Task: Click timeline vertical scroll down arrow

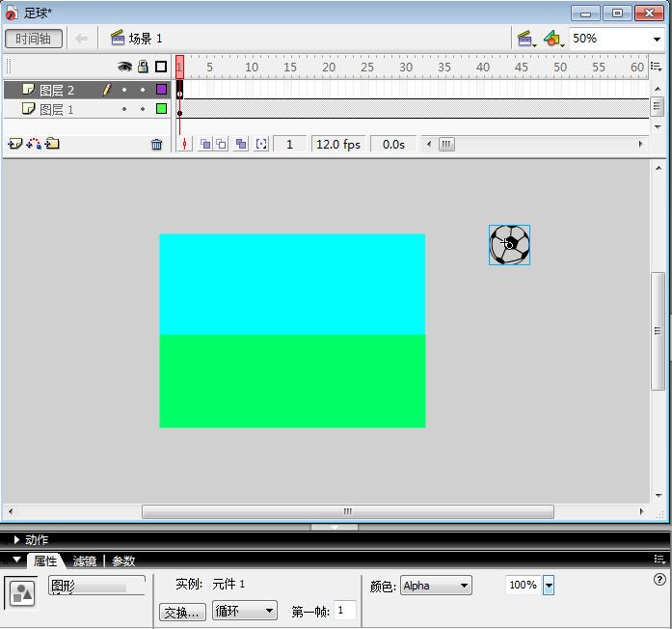Action: [x=658, y=127]
